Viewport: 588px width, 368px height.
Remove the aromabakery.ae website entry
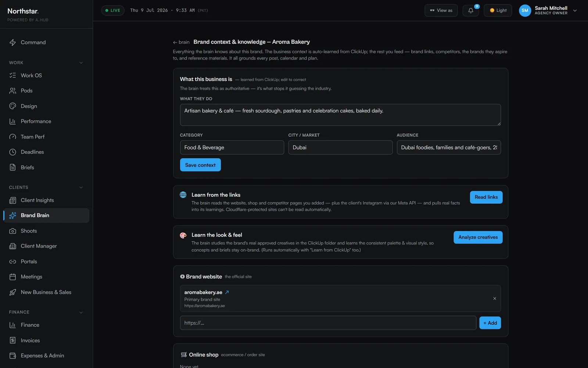pos(495,298)
